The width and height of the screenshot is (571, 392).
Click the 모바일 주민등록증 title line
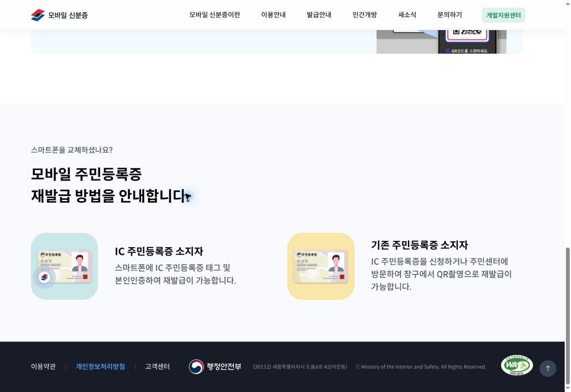(86, 174)
